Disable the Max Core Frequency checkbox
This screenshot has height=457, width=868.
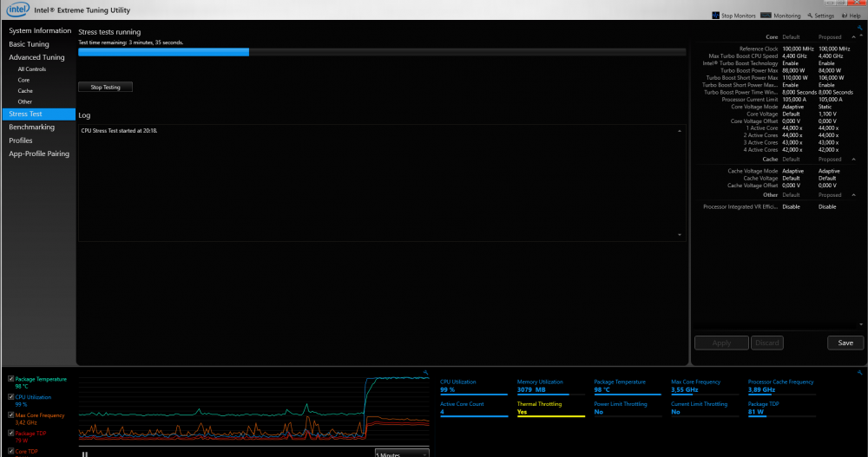click(x=10, y=415)
